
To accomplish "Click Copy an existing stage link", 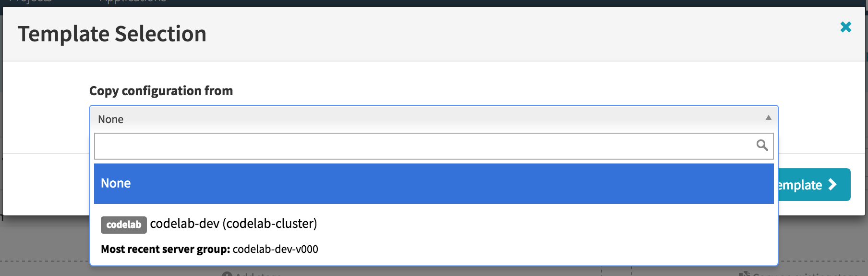I will (x=805, y=274).
